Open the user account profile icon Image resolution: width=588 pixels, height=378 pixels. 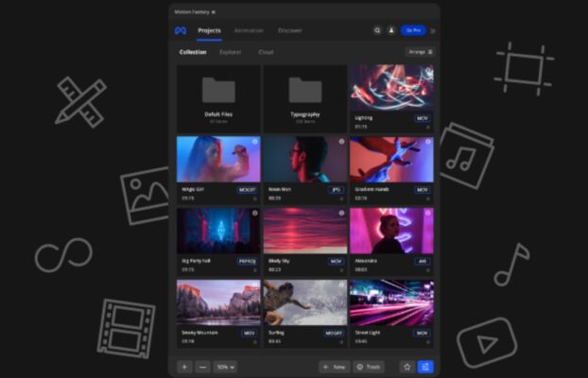(x=392, y=30)
